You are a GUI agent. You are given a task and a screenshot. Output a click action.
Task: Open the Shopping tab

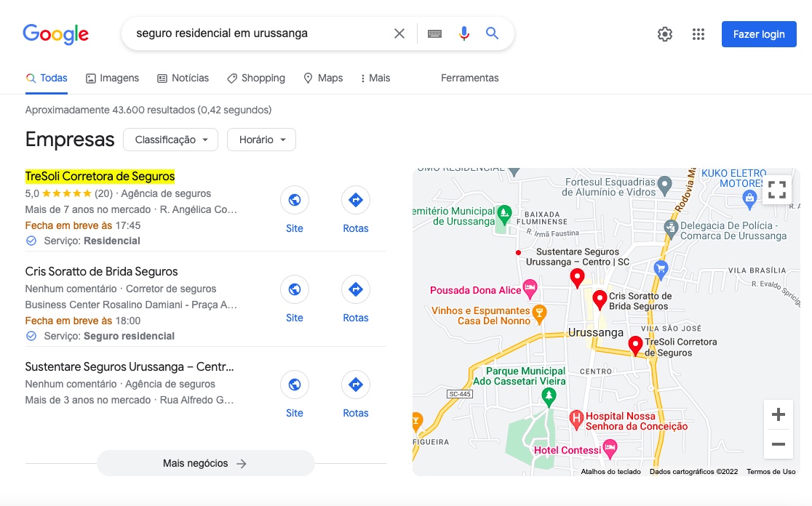[256, 78]
